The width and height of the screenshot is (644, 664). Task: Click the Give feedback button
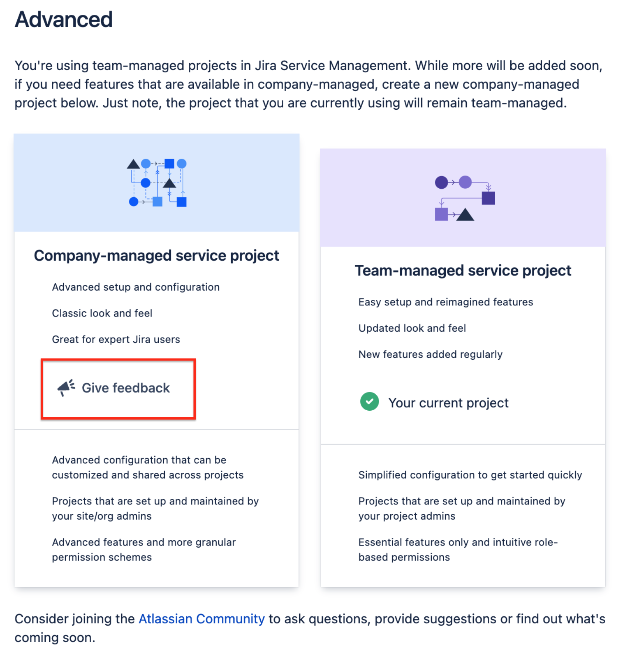tap(118, 388)
